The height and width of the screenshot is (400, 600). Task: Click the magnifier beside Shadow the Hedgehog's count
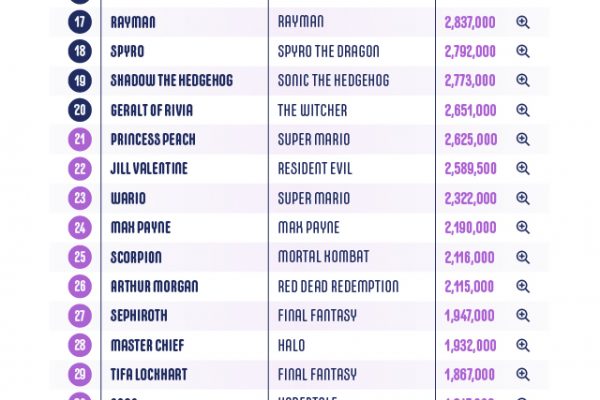[523, 80]
